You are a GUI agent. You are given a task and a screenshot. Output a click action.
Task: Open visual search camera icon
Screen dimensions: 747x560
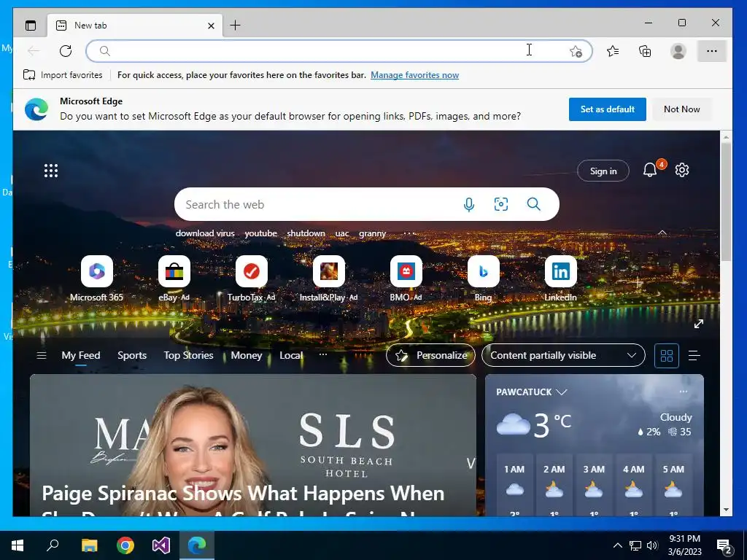pos(500,204)
